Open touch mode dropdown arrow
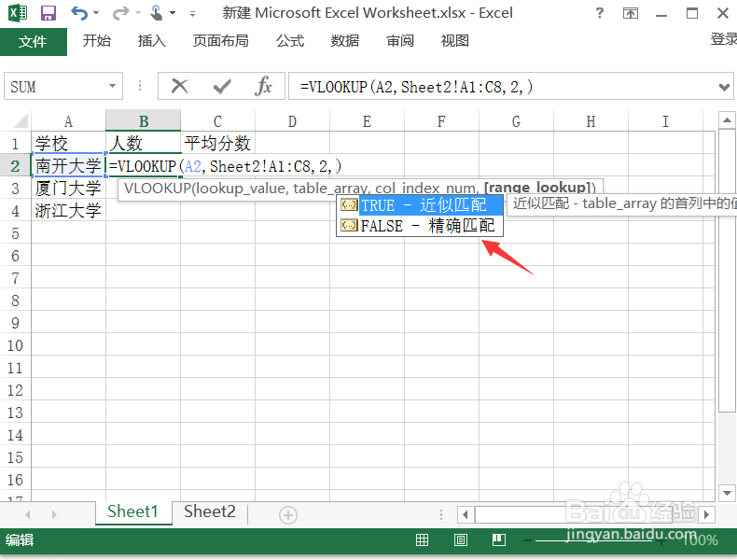 [173, 13]
